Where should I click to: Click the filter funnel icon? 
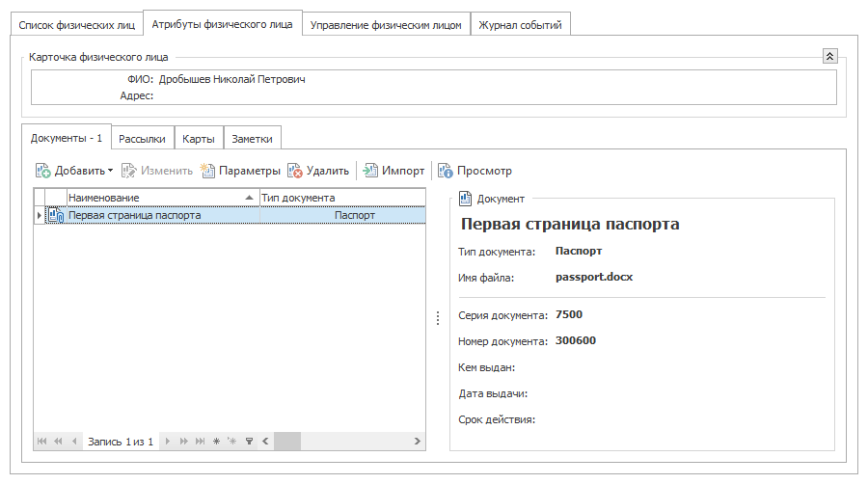pos(249,442)
